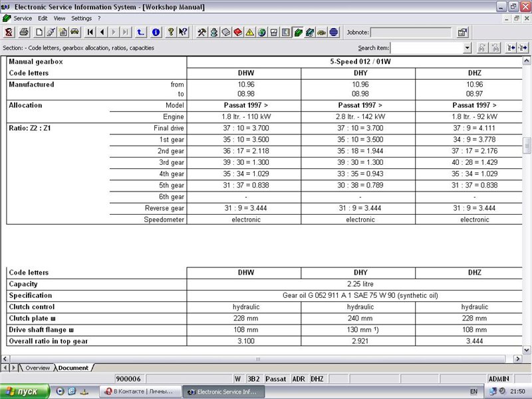Click the '2.25 litre' capacity cell
Screen dimensions: 532x399
click(x=360, y=284)
